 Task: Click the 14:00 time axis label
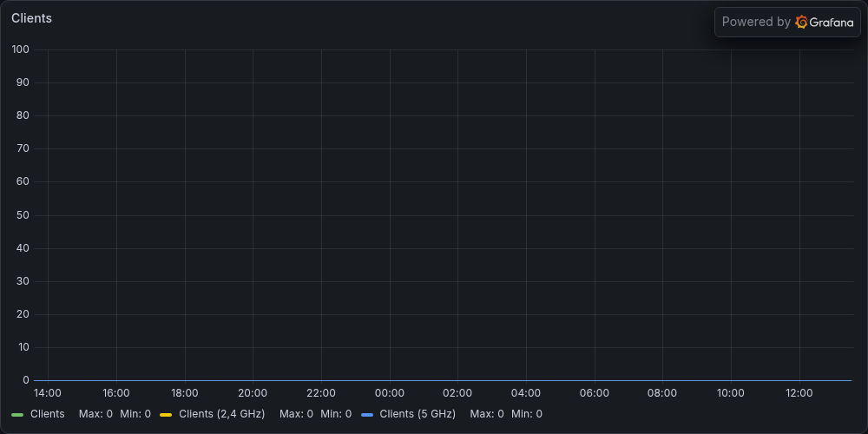pyautogui.click(x=48, y=393)
